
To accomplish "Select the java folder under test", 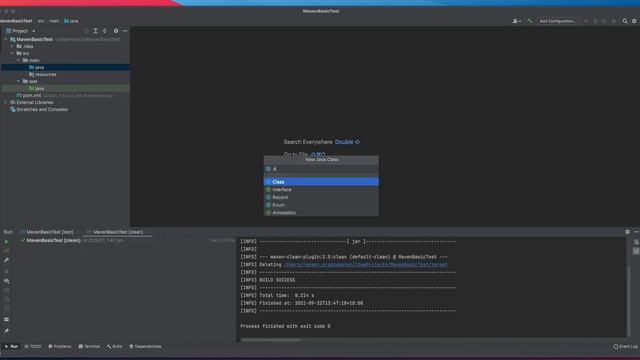I will 65,88.
